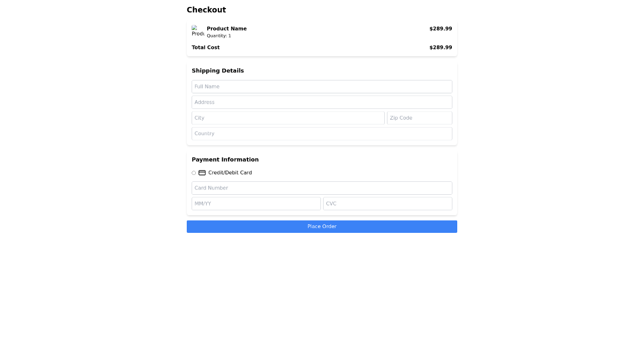Click the $289.99 product price

click(441, 28)
